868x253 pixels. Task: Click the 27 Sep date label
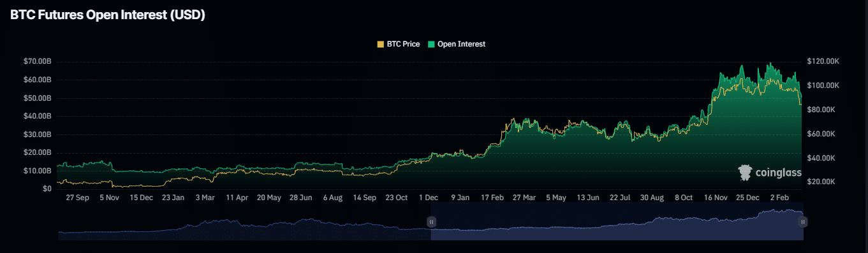click(77, 198)
